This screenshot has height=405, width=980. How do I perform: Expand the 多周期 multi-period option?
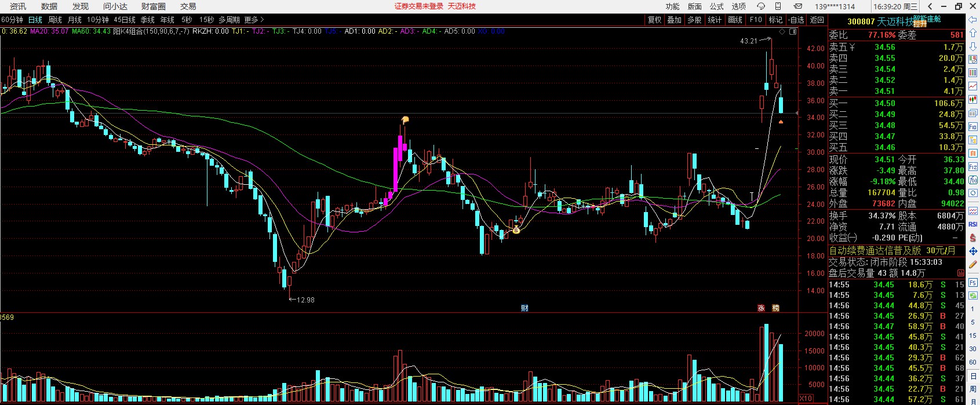[229, 20]
